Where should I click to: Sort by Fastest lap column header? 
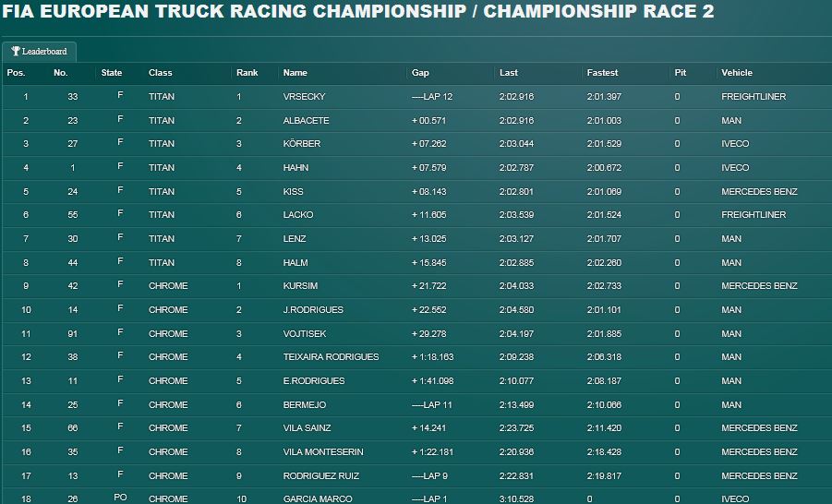[x=603, y=73]
